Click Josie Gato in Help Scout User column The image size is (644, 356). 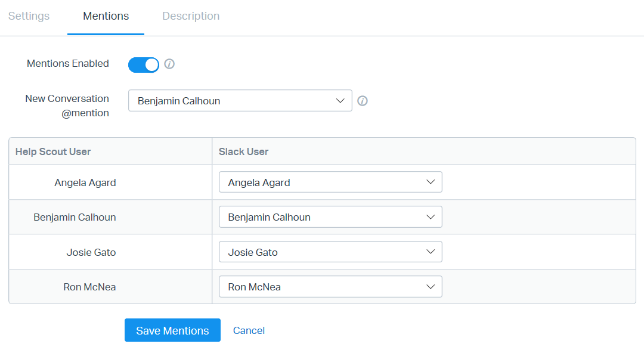[91, 252]
